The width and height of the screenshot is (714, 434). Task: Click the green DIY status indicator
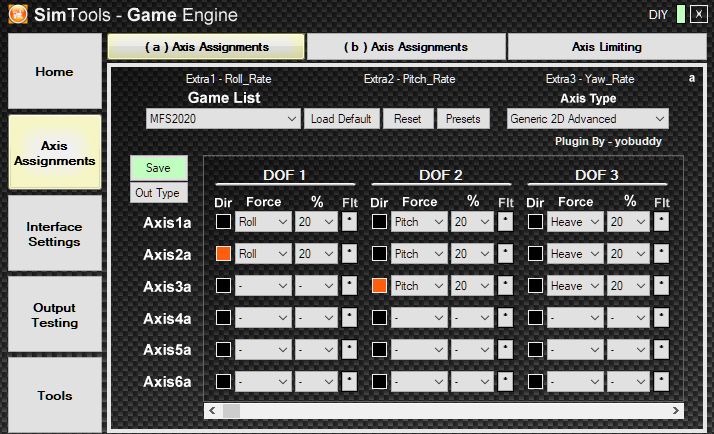[x=681, y=14]
